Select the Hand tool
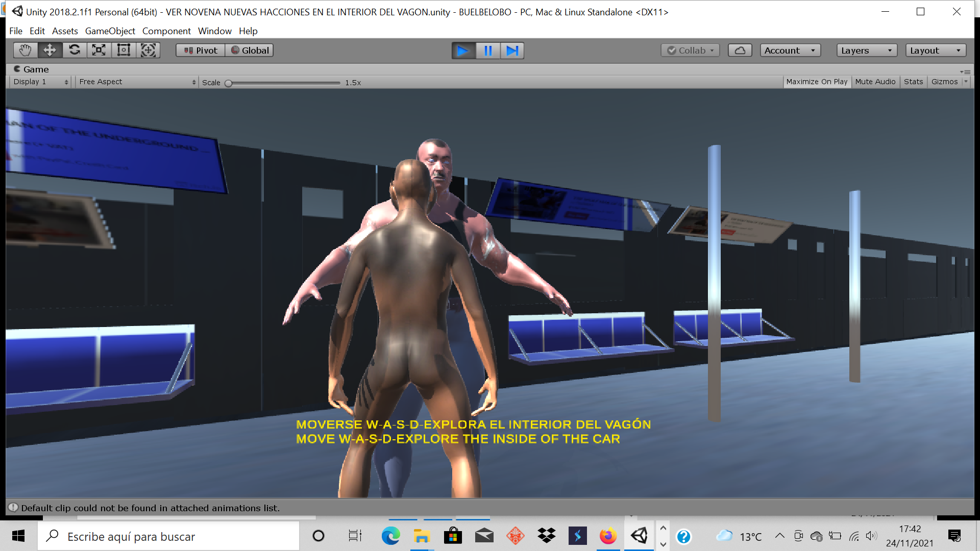Screen dimensions: 980x551 click(x=25, y=50)
